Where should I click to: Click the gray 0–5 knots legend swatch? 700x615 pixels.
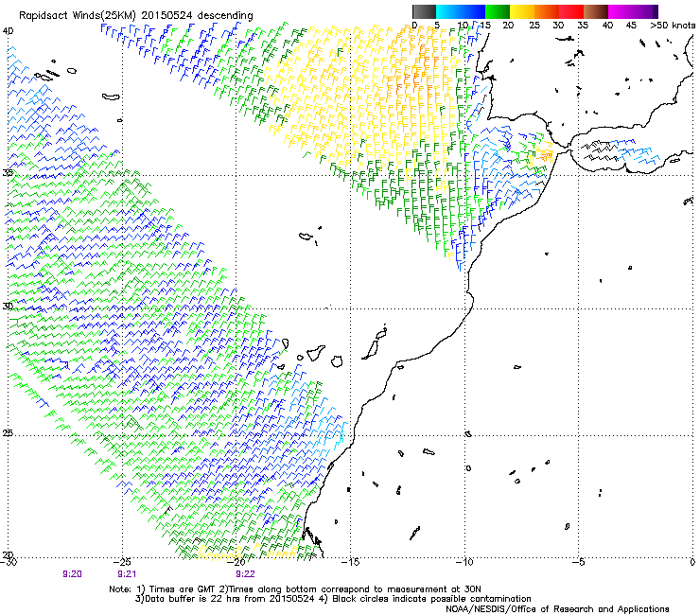424,11
